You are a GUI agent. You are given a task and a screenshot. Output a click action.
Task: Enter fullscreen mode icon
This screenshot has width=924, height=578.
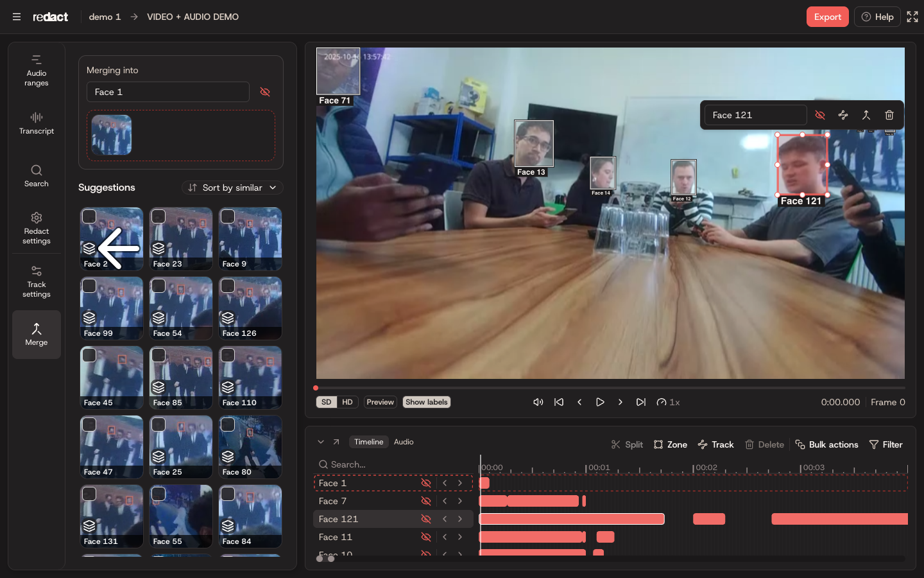(x=912, y=17)
